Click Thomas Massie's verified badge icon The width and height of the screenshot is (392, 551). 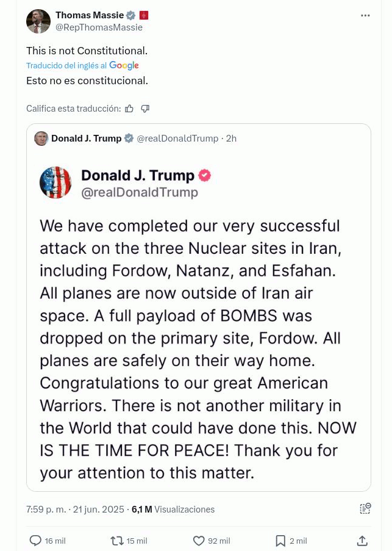click(130, 15)
